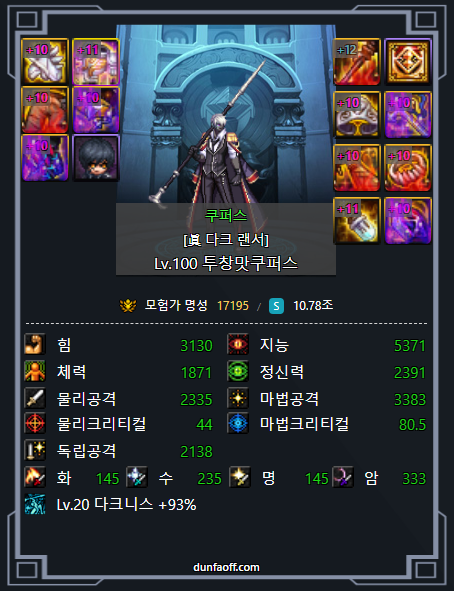
Task: Open the dunfaoff.com link
Action: click(x=226, y=567)
